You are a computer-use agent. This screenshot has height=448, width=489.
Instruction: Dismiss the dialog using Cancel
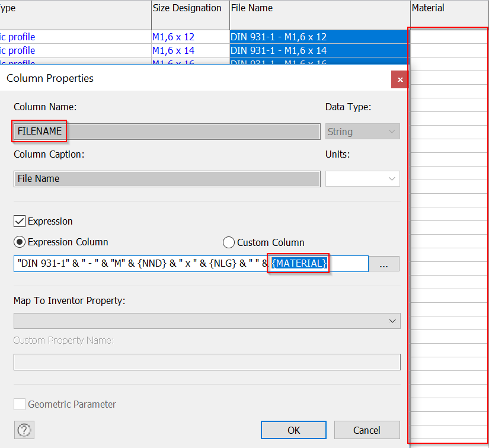pos(367,430)
